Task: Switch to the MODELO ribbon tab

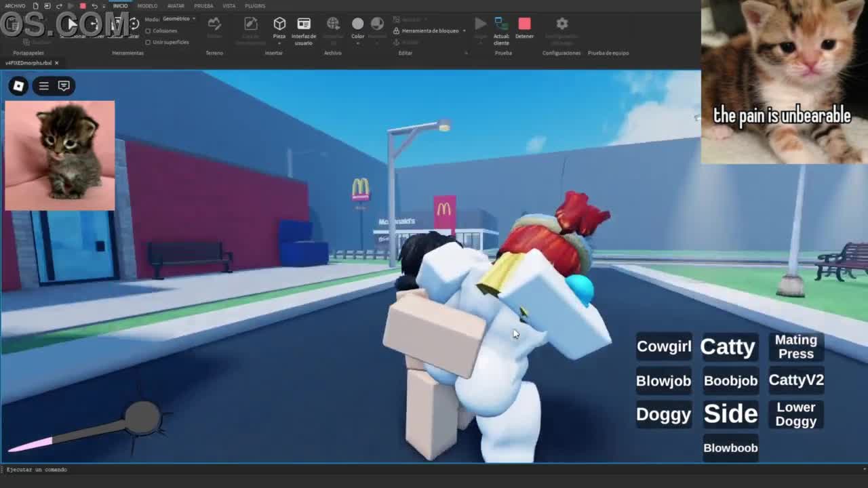Action: pyautogui.click(x=147, y=6)
